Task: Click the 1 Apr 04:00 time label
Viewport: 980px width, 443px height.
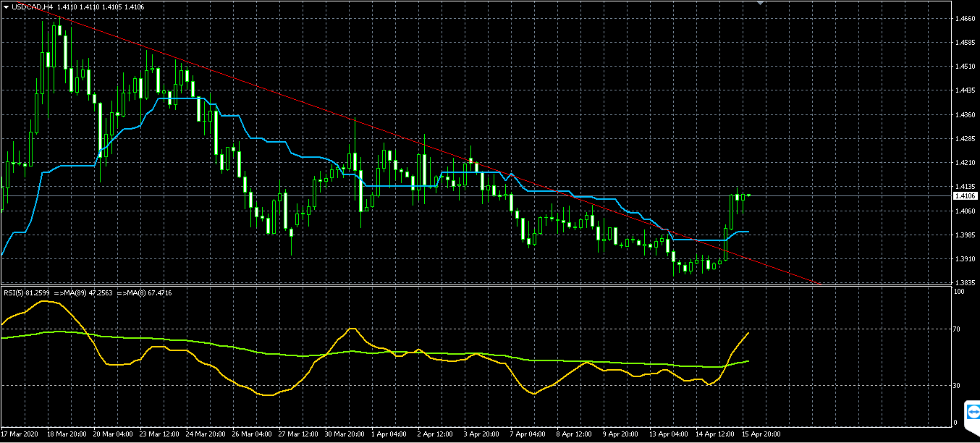Action: (x=389, y=435)
